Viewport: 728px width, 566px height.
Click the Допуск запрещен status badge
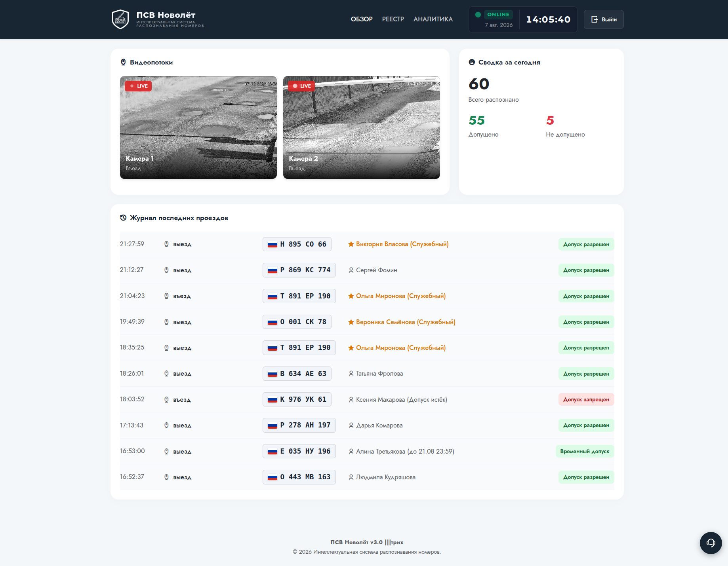(x=586, y=399)
